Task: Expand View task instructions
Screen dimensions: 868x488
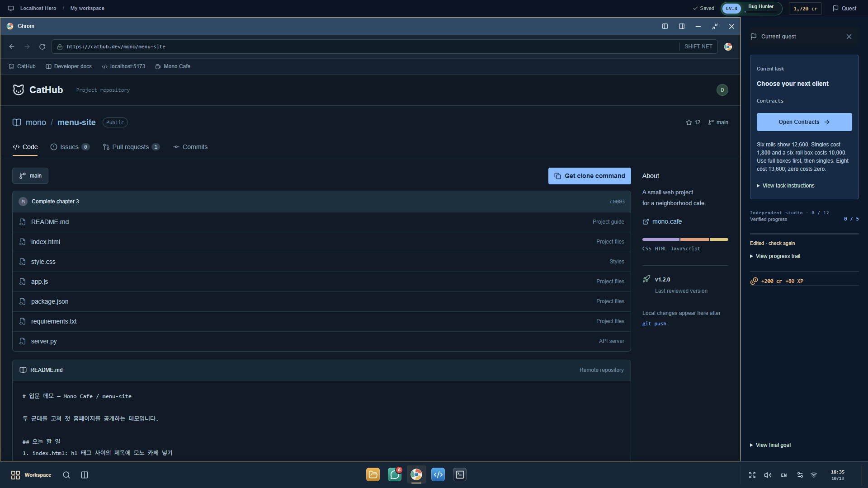Action: pos(786,186)
